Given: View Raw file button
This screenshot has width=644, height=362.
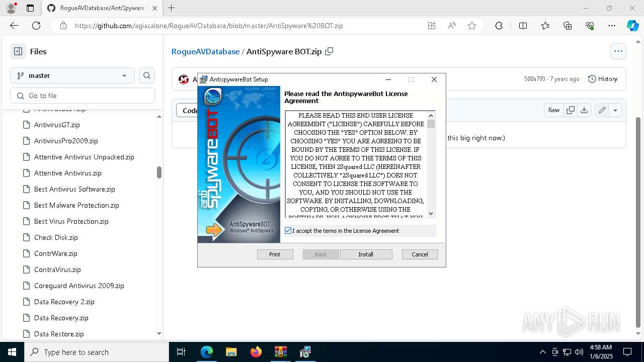Looking at the screenshot, I should click(x=554, y=110).
